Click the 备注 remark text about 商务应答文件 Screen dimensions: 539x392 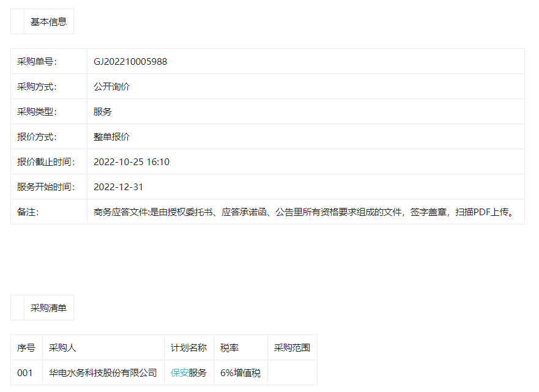pyautogui.click(x=303, y=212)
